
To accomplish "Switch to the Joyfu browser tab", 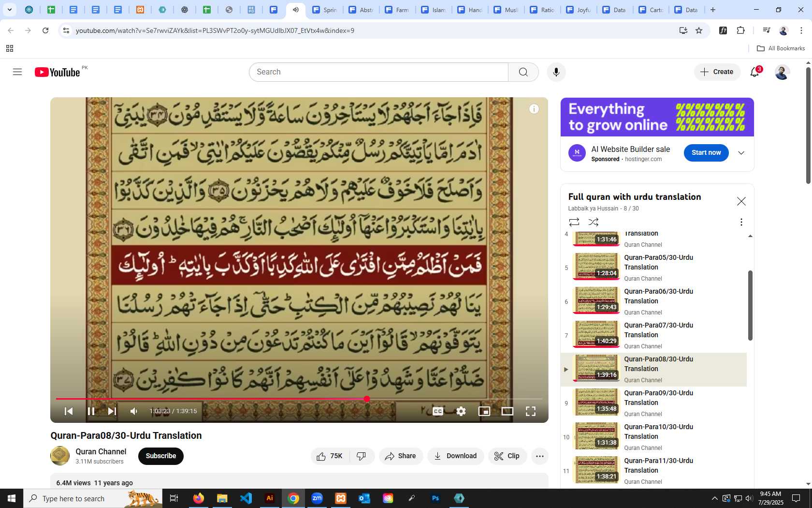I will [x=579, y=10].
